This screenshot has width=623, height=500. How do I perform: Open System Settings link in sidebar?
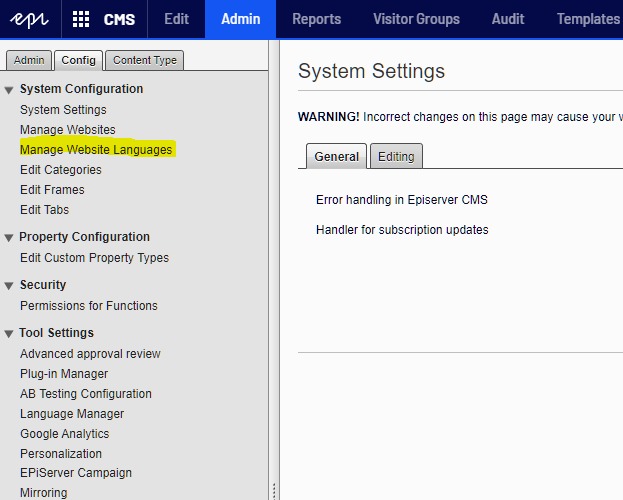click(x=63, y=110)
